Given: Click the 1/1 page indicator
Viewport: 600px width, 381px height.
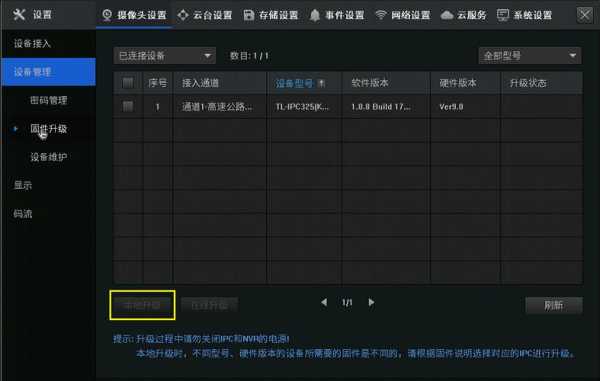Looking at the screenshot, I should (x=347, y=303).
